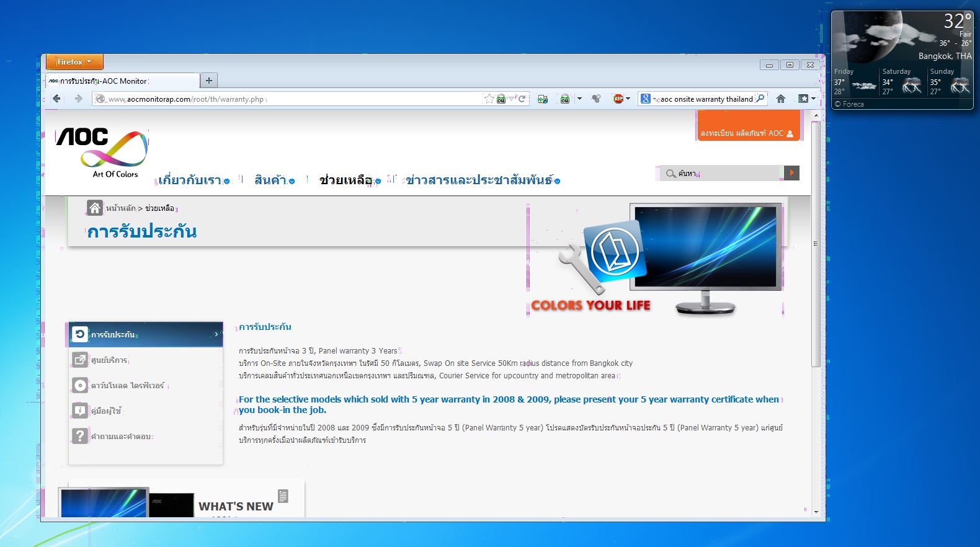The image size is (980, 547).
Task: Click the three gray circles toolbar icon
Action: pyautogui.click(x=596, y=99)
